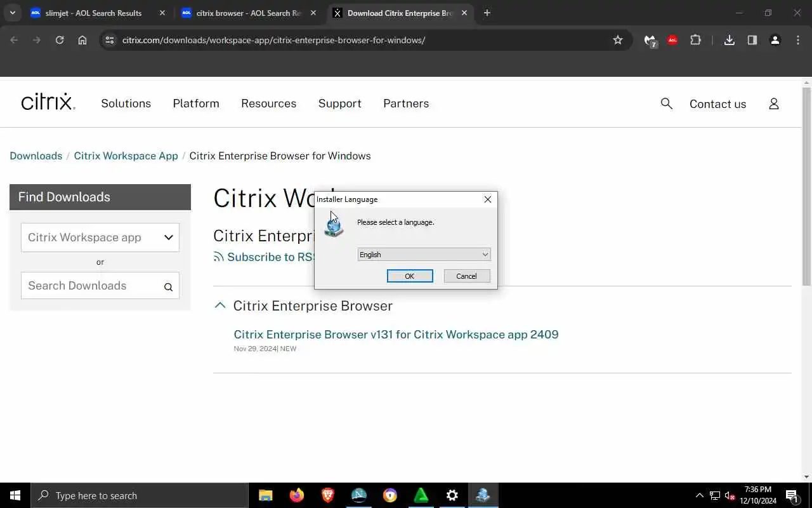Screen dimensions: 812x508
Task: Show hidden system tray icons
Action: pyautogui.click(x=700, y=495)
